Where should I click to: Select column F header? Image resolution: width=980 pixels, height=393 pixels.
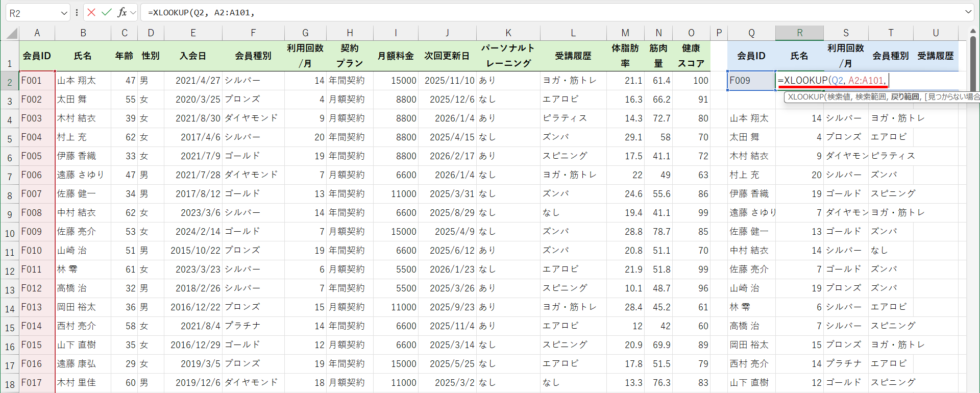coord(253,33)
